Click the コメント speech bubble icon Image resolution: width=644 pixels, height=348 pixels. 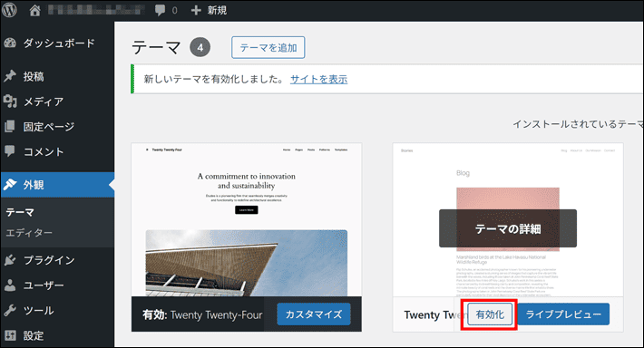[x=10, y=151]
